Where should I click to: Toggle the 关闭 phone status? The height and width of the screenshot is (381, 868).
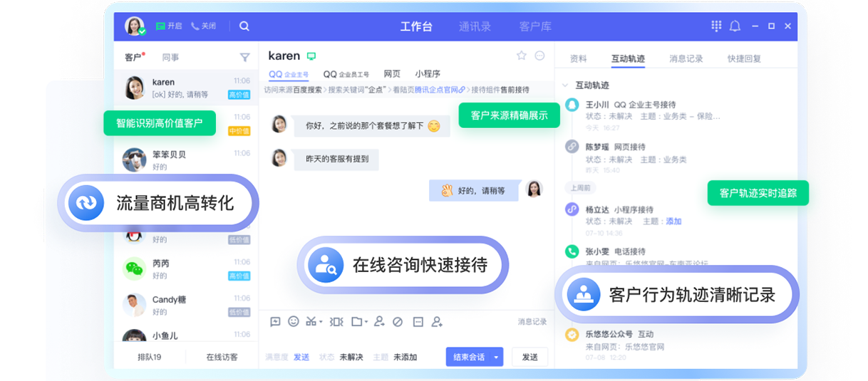pos(203,26)
